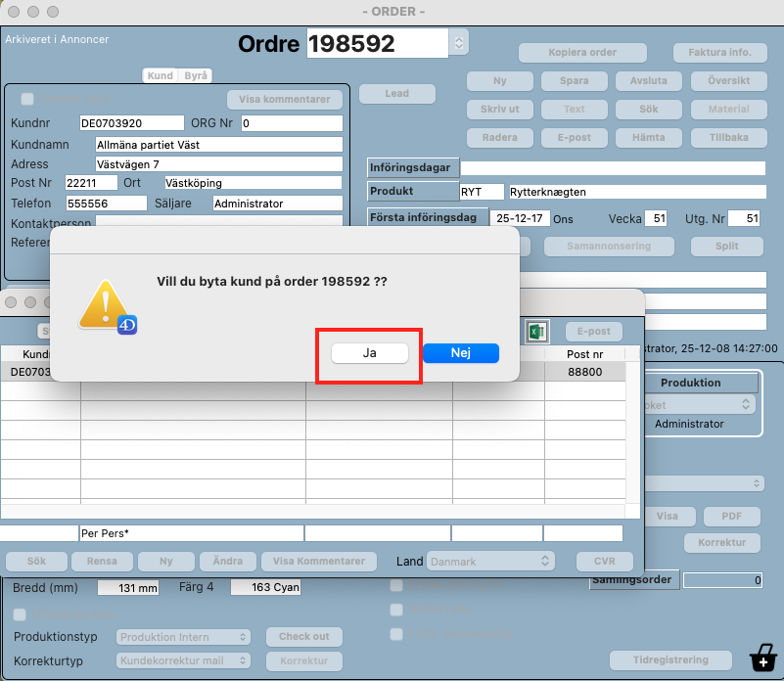The height and width of the screenshot is (681, 784).
Task: Expand the Produktionstyp dropdown
Action: [183, 637]
